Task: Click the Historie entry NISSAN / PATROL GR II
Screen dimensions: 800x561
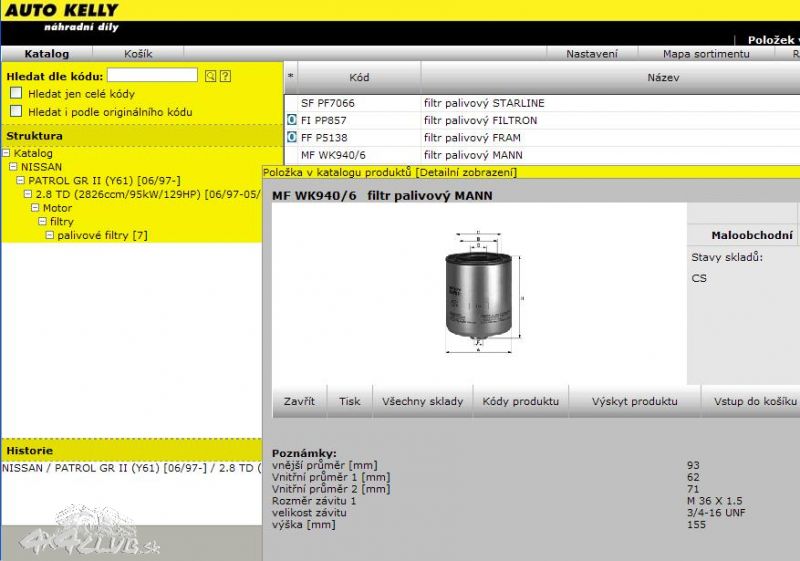Action: [x=132, y=468]
